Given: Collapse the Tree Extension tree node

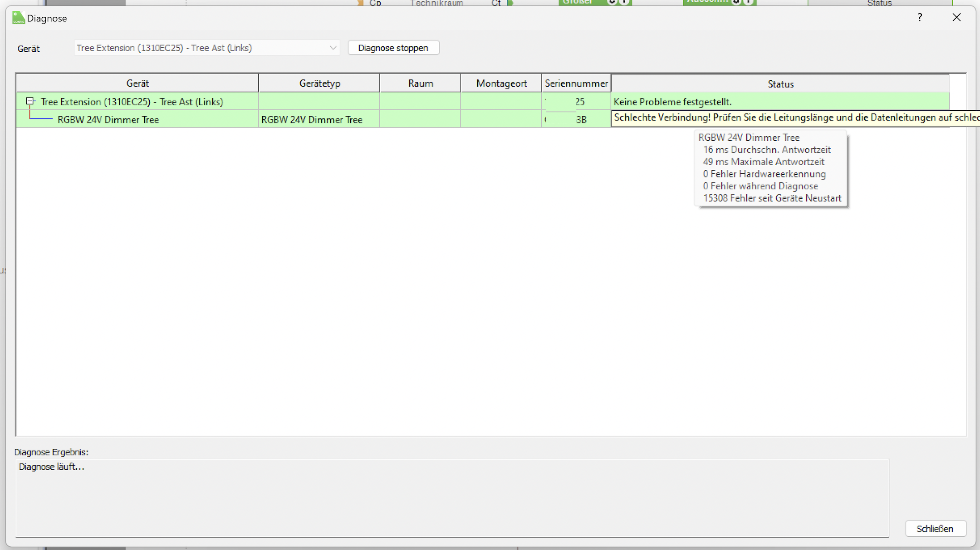Looking at the screenshot, I should point(30,101).
